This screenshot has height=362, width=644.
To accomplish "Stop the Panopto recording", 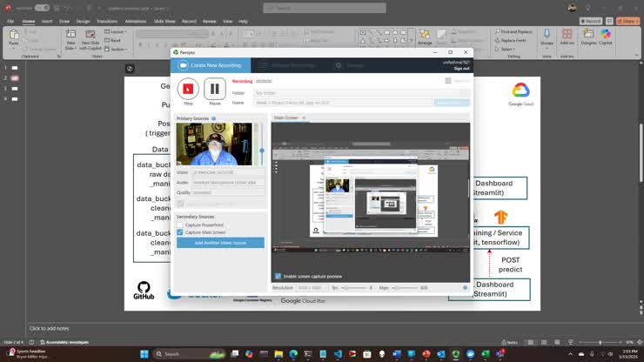I will 188,89.
